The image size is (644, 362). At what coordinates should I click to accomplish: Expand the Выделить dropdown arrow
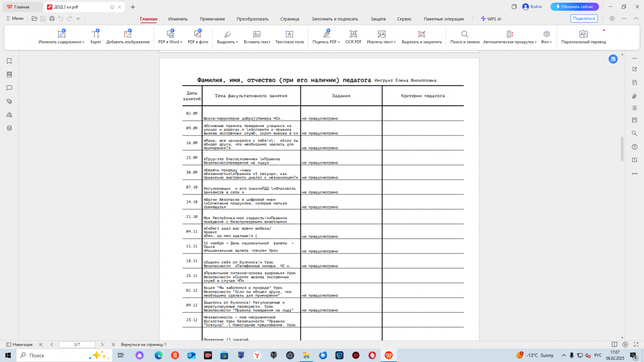[237, 42]
